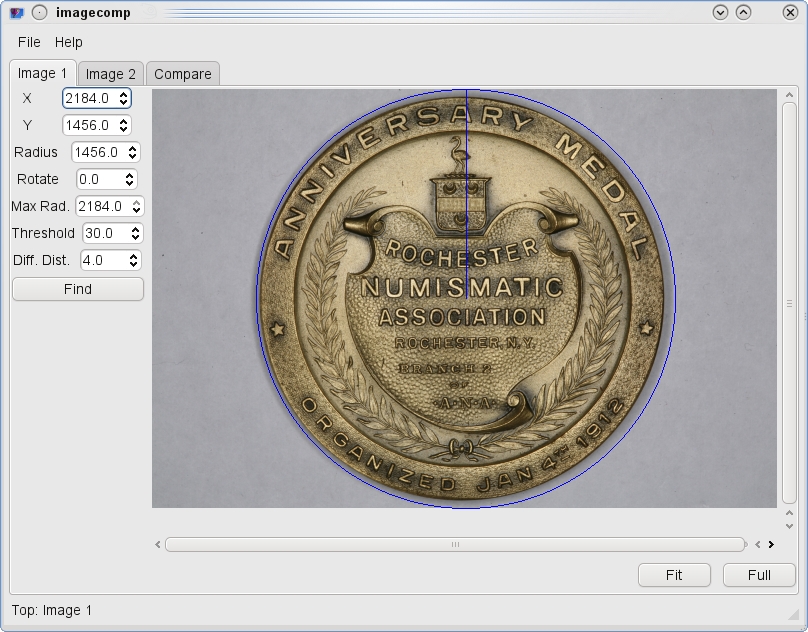Click the 'Radius' label
This screenshot has height=632, width=808.
click(x=36, y=153)
